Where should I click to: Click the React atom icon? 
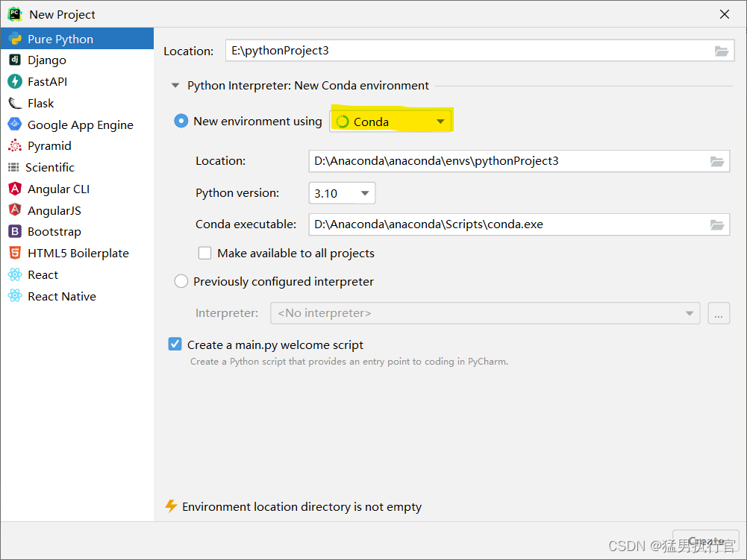click(15, 274)
